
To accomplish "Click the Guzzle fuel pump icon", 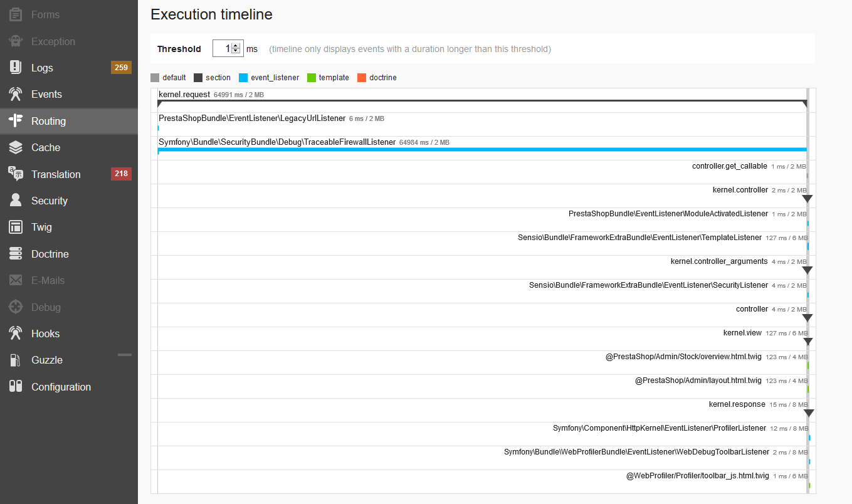I will coord(16,360).
